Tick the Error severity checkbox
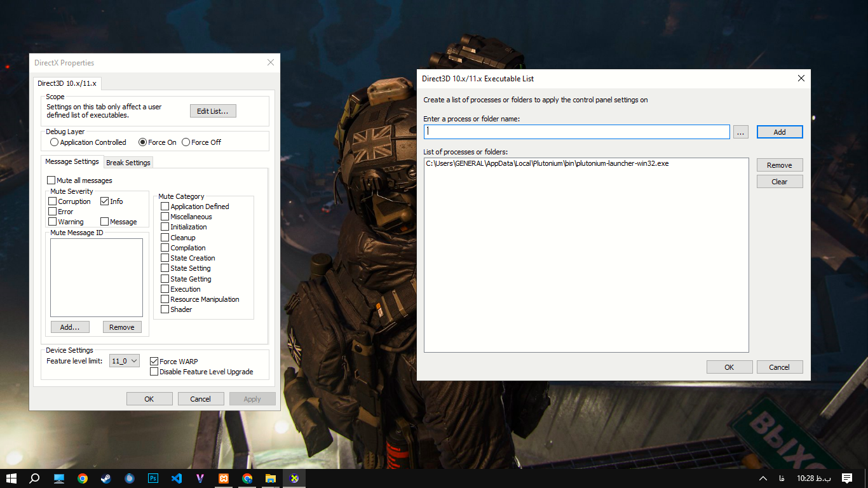Viewport: 868px width, 488px height. coord(53,212)
